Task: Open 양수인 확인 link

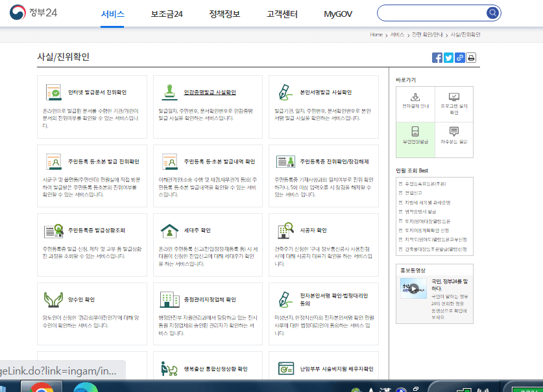Action: 81,299
